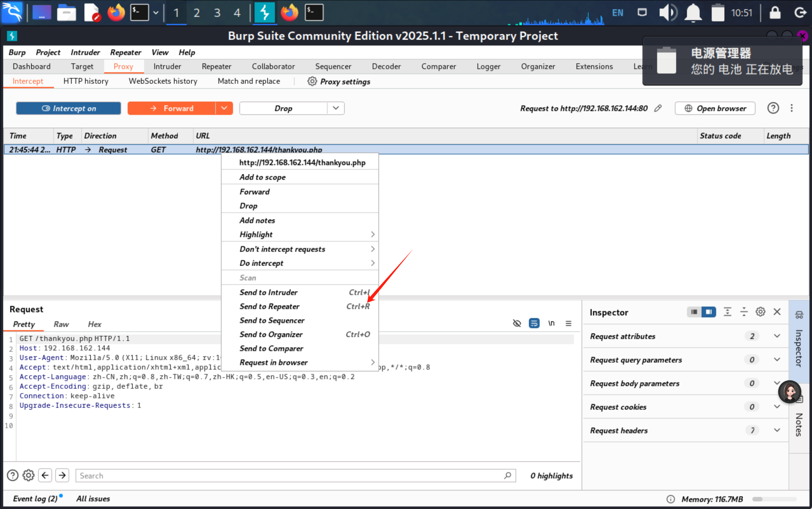Click the Intercept help question mark icon
Viewport: 812px width, 509px height.
point(773,108)
